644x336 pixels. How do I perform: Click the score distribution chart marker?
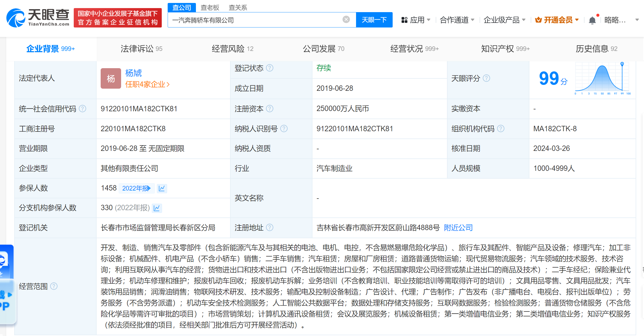(x=622, y=64)
